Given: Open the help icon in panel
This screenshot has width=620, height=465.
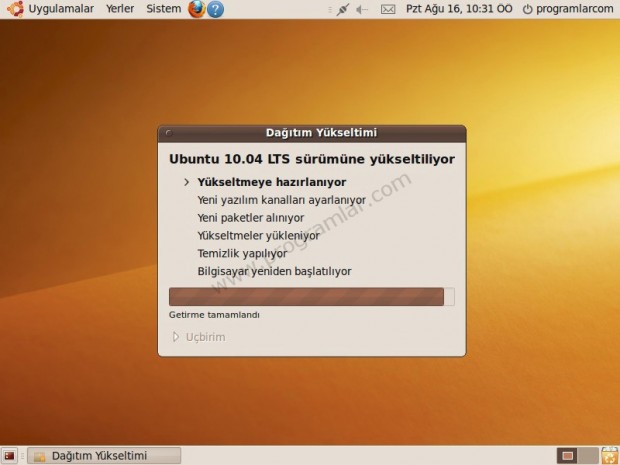Looking at the screenshot, I should [x=215, y=9].
